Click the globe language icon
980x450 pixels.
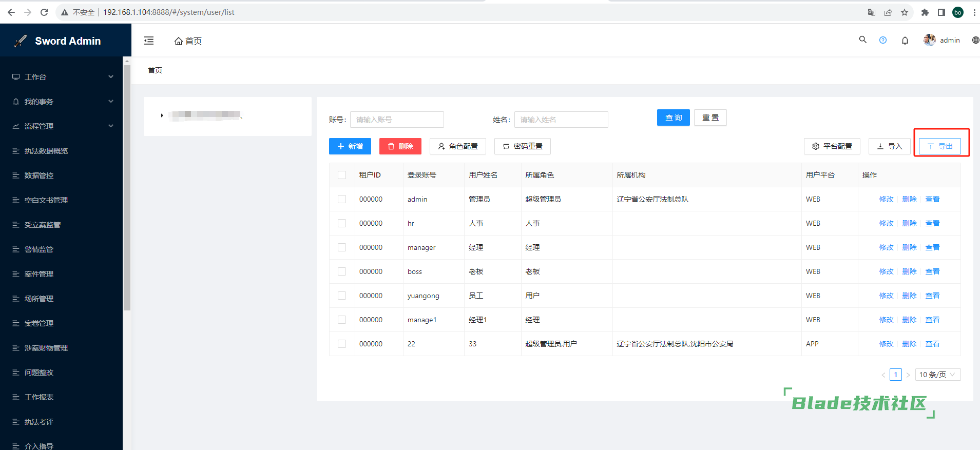(975, 40)
